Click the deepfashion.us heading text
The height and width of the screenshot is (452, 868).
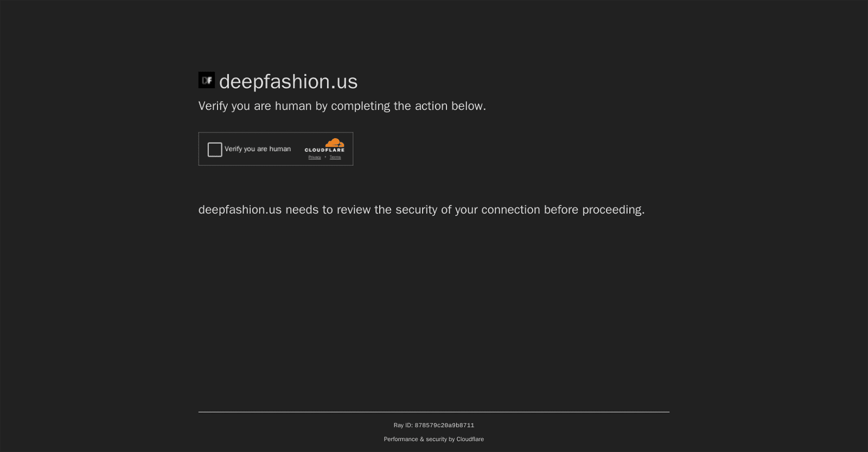[x=289, y=81]
